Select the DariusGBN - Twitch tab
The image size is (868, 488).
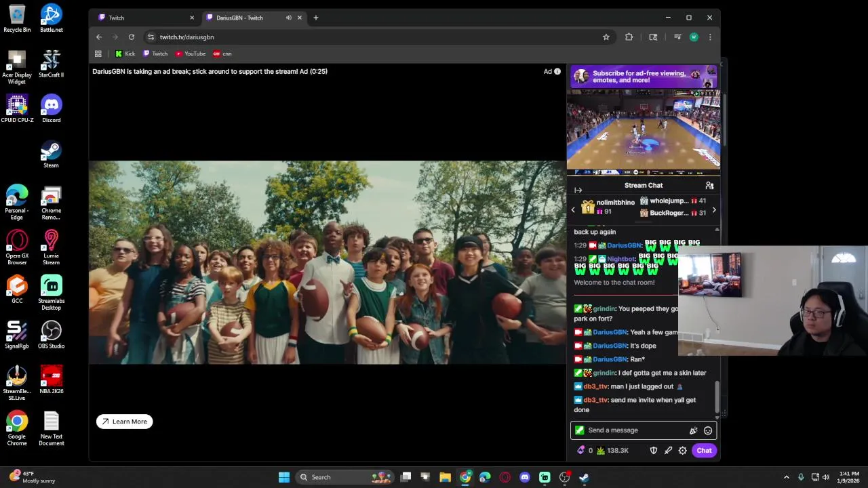pyautogui.click(x=253, y=18)
